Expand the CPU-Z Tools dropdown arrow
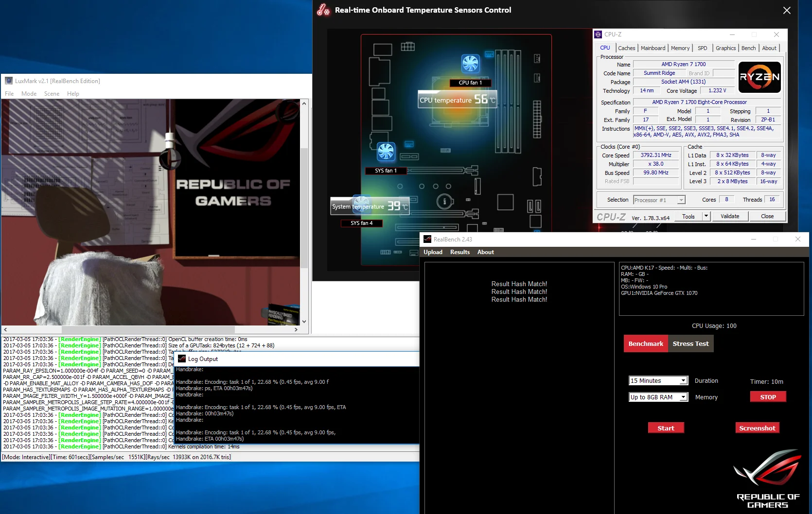 tap(706, 216)
